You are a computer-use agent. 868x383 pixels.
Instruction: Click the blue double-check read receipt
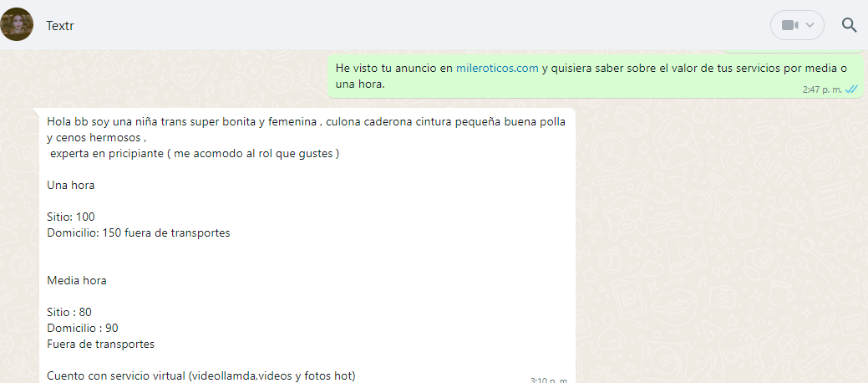(x=851, y=89)
